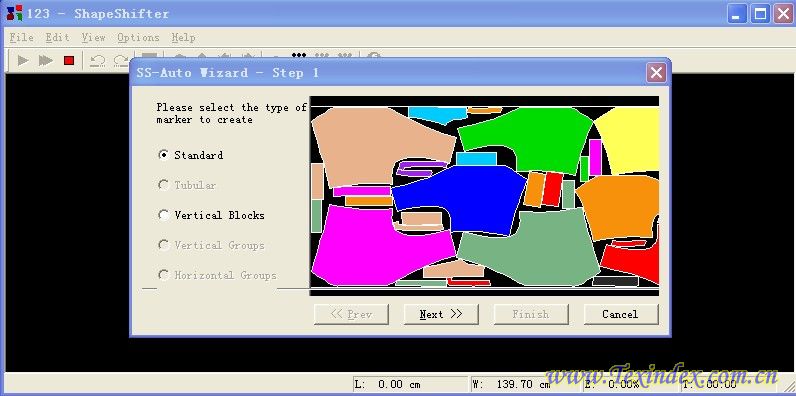This screenshot has height=396, width=796.
Task: Open the File menu
Action: pos(21,38)
